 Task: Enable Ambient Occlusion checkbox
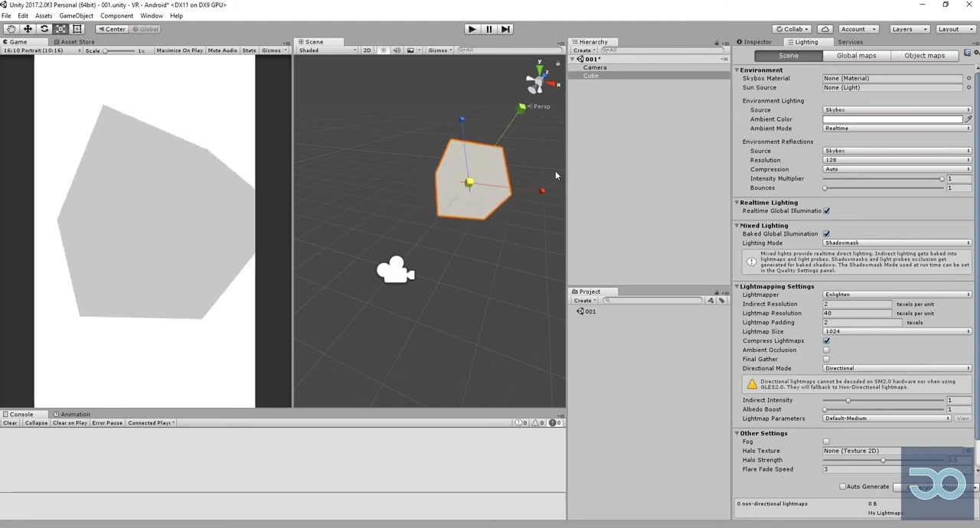click(826, 350)
